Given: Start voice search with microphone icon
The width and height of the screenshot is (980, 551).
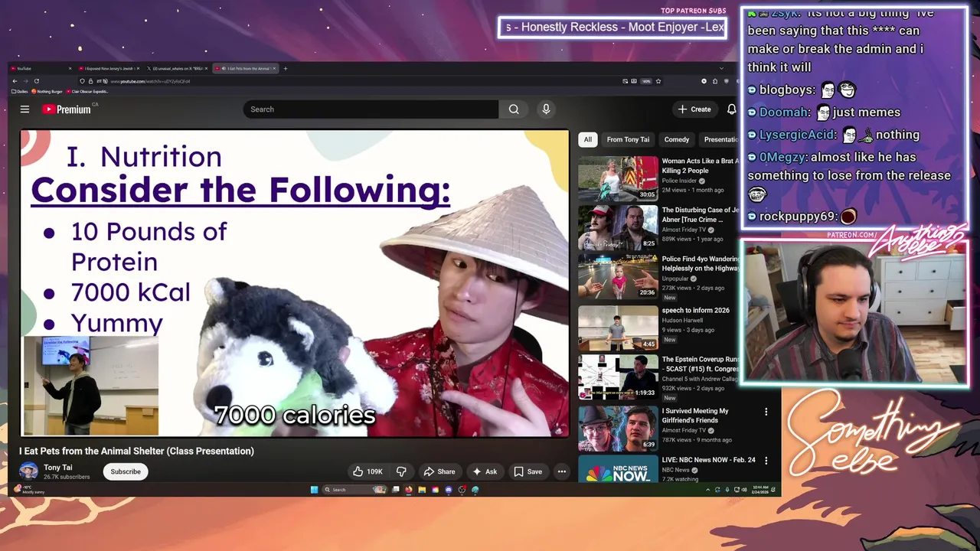Looking at the screenshot, I should pos(546,109).
